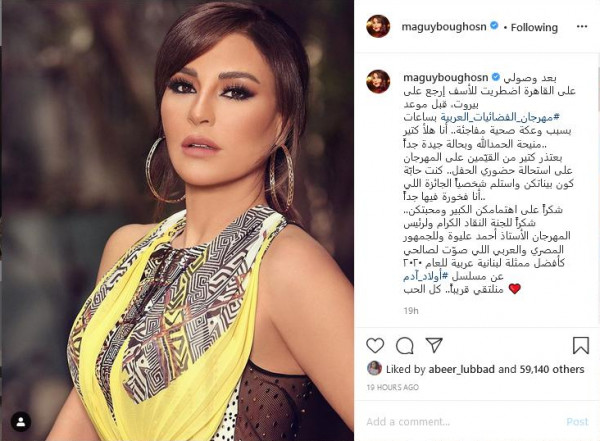Share post using the paper plane icon
The width and height of the screenshot is (600, 441).
[x=434, y=345]
